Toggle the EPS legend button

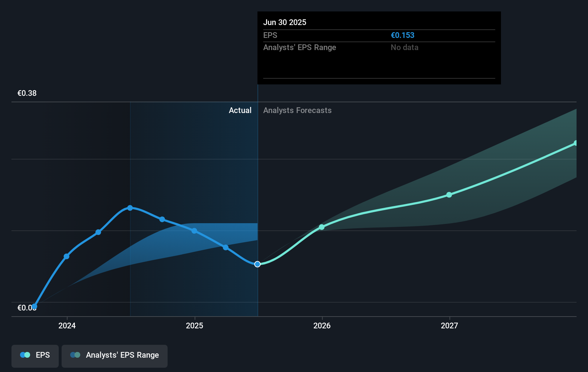[35, 356]
